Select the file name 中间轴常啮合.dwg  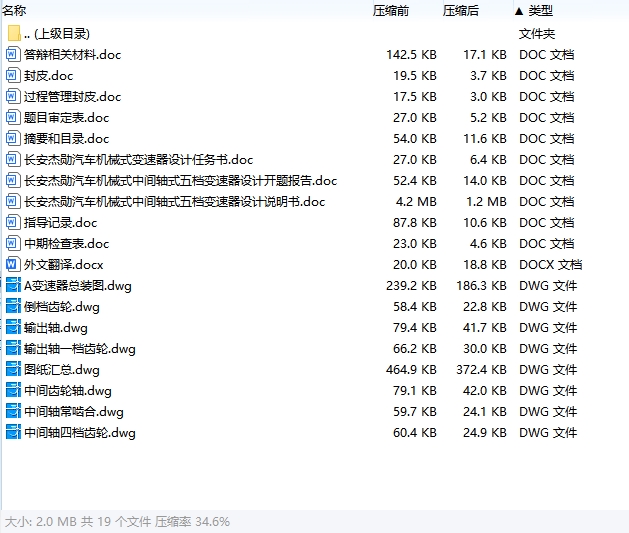(x=73, y=412)
